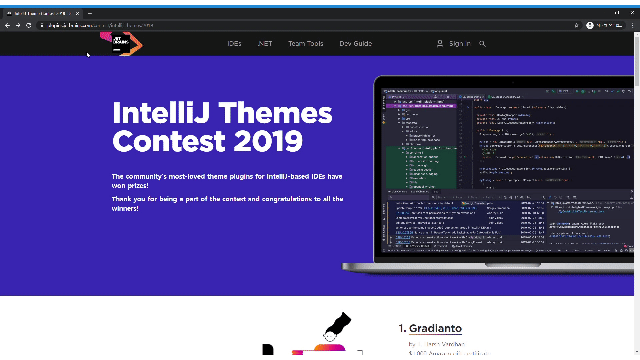This screenshot has width=640, height=360.
Task: Click the site info padlock in address bar
Action: (42, 25)
